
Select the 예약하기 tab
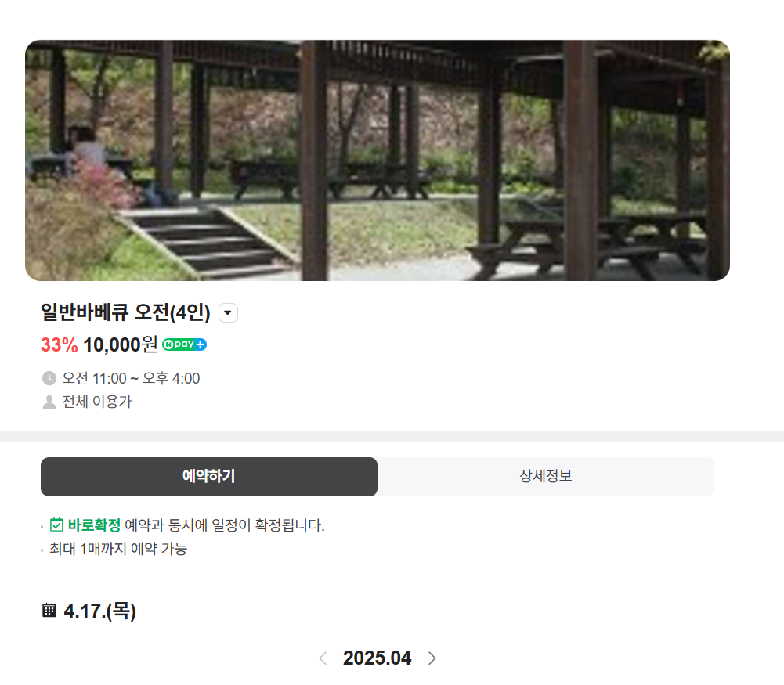coord(209,477)
